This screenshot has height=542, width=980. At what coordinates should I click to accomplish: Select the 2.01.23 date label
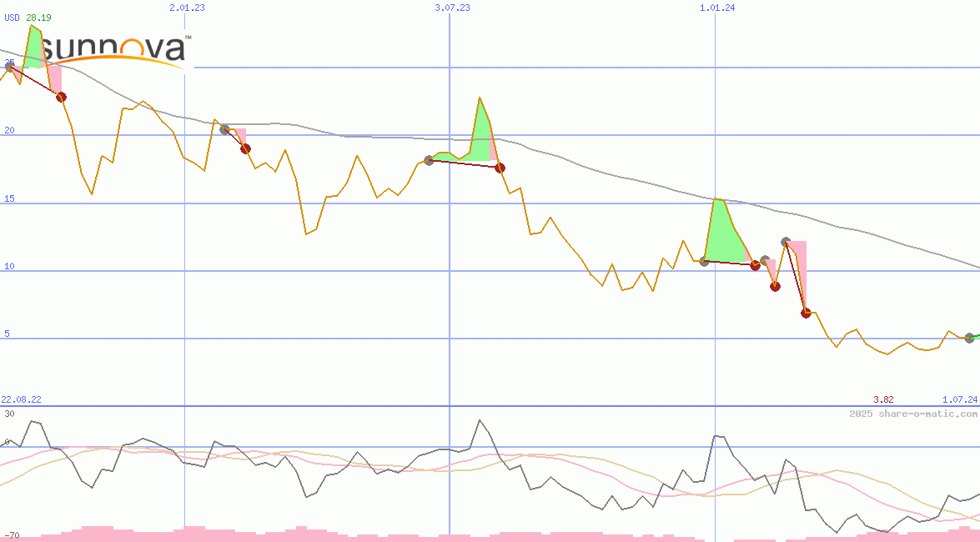click(x=187, y=8)
